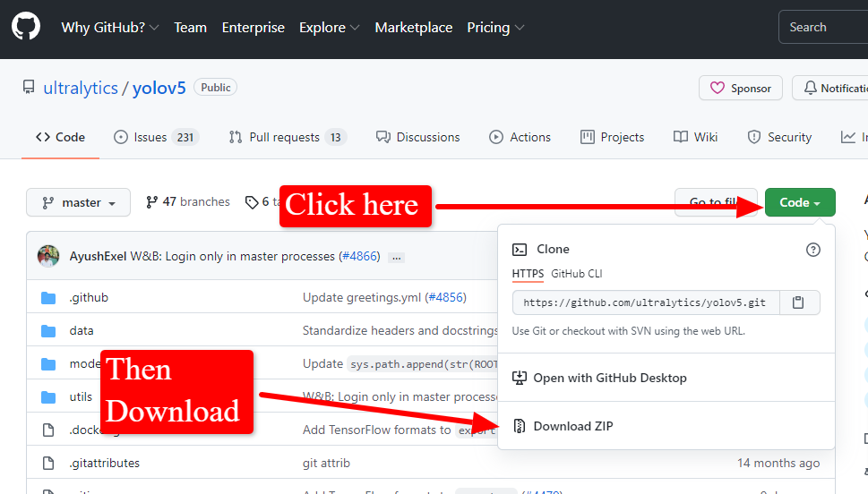Viewport: 868px width, 494px height.
Task: Click the data folder icon
Action: (48, 331)
